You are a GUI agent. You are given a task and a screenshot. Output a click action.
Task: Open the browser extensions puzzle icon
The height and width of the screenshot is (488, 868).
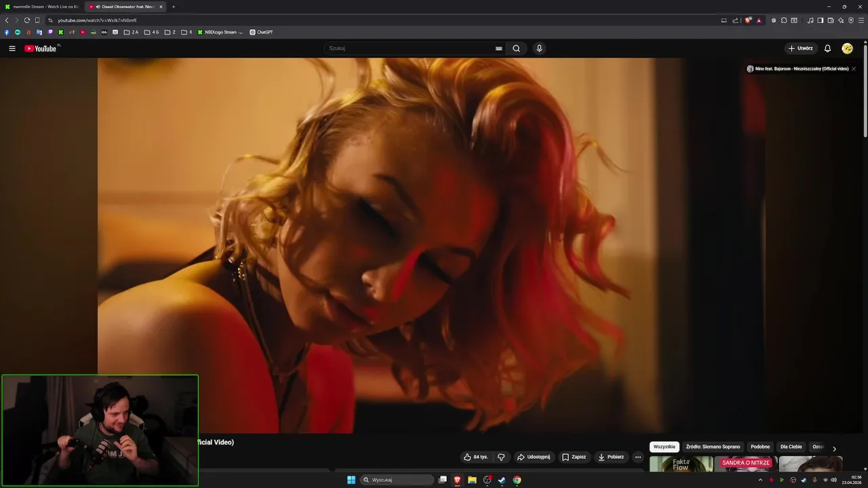point(784,20)
